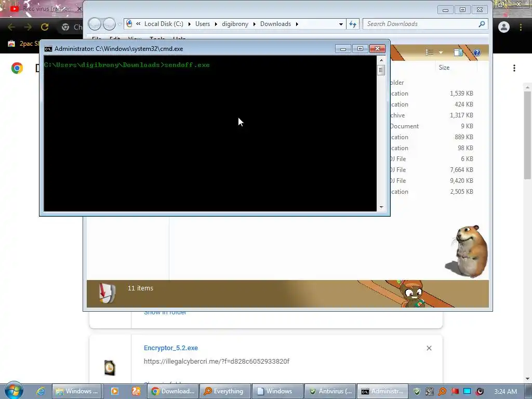Click the cmd window scroll up arrow
The height and width of the screenshot is (399, 532).
pos(381,60)
